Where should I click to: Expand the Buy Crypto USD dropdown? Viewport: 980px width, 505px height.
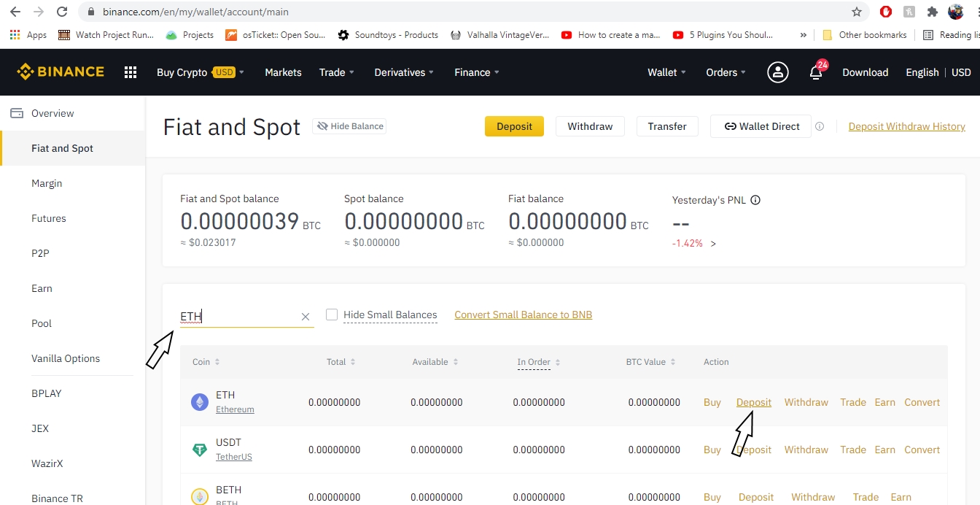pyautogui.click(x=201, y=72)
